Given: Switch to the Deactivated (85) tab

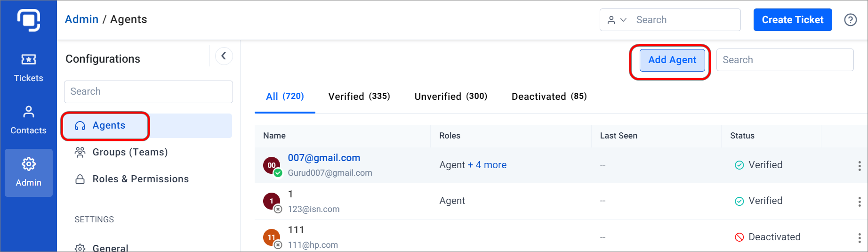Looking at the screenshot, I should (x=549, y=96).
